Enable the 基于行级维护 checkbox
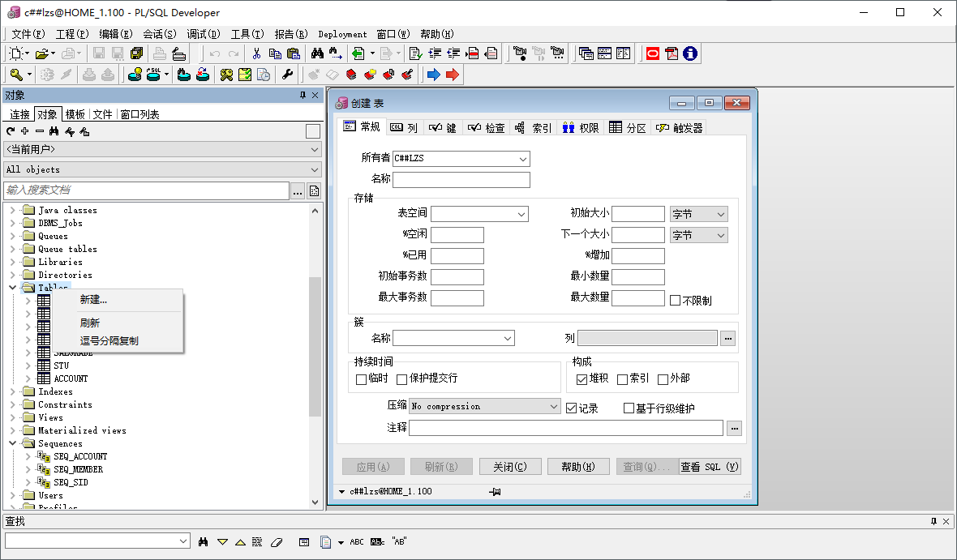Screen dimensions: 957x560 [629, 408]
